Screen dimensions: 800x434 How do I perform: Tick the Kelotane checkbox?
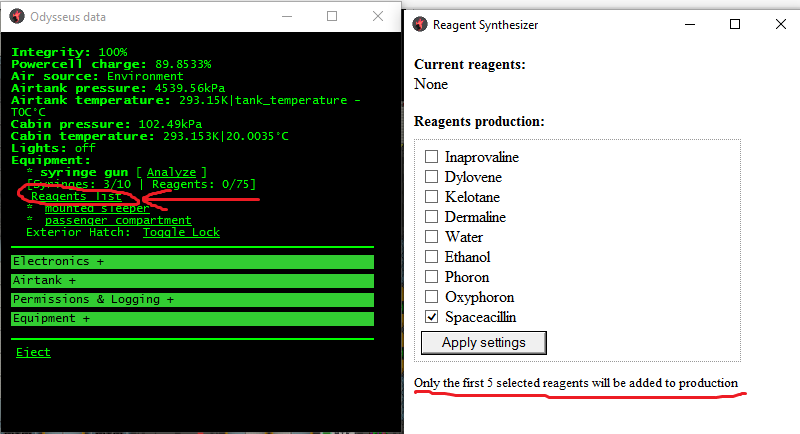coord(432,196)
